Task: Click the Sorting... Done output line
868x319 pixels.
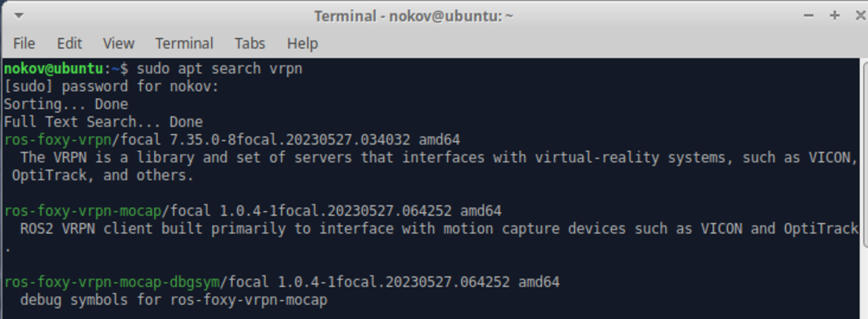Action: point(66,104)
